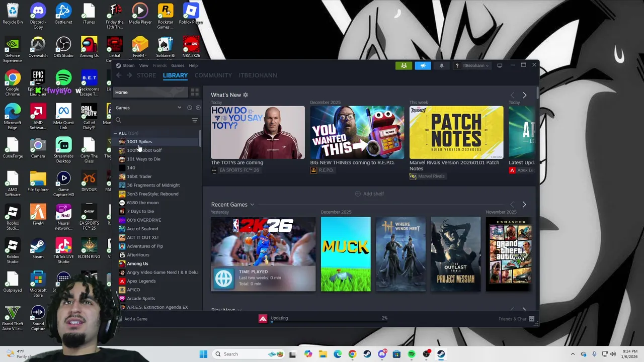Select 7 Days to Die in list

[140, 211]
